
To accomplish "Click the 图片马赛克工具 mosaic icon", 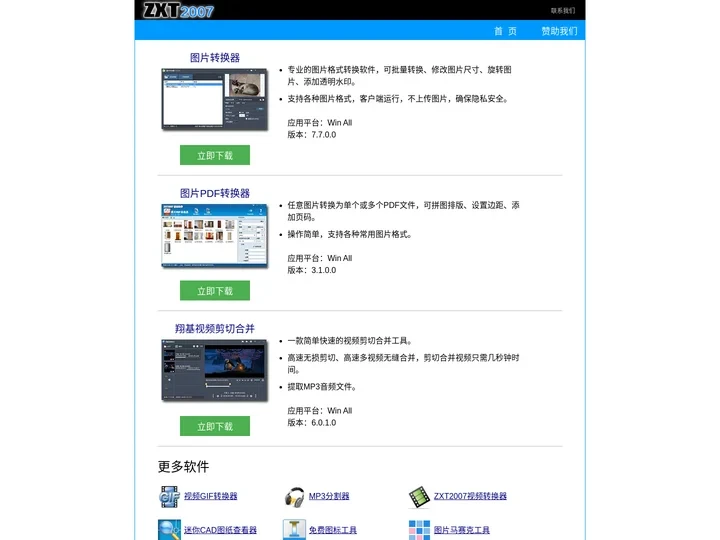I will pos(419,530).
